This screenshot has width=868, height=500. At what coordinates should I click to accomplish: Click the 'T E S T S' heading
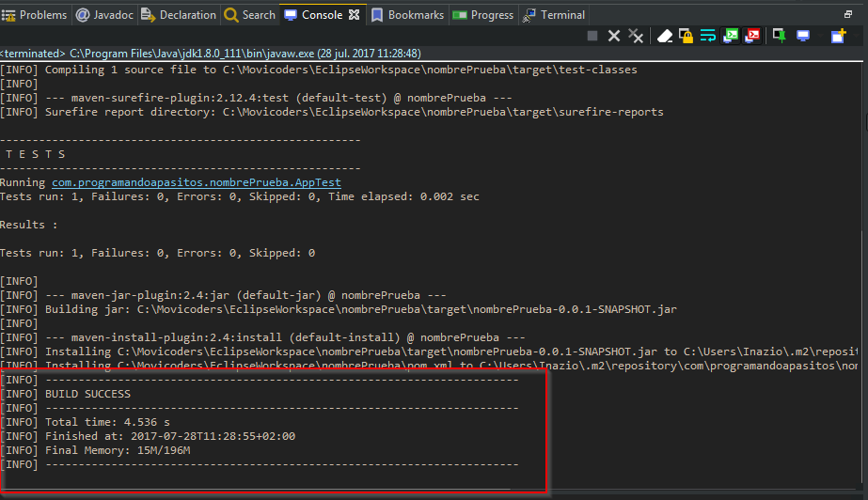36,154
